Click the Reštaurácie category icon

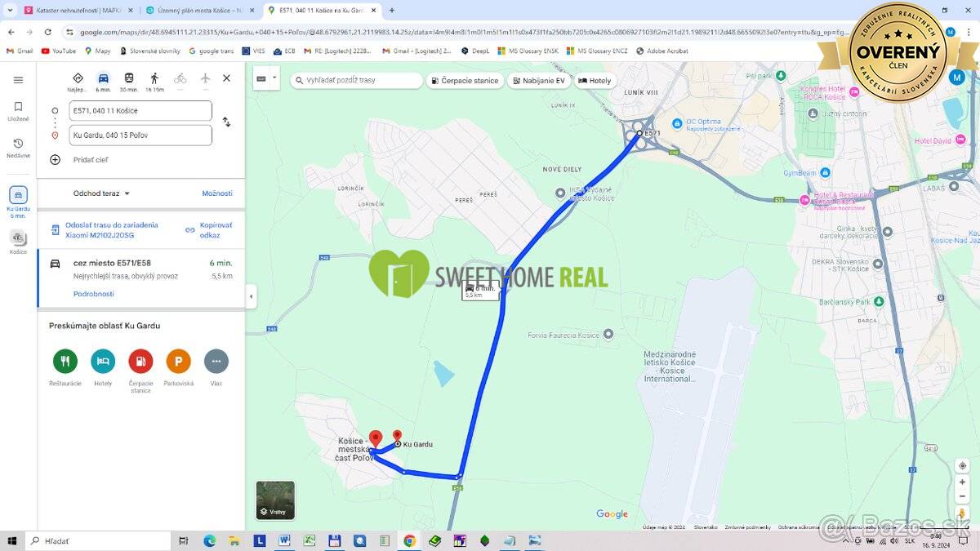click(x=65, y=362)
